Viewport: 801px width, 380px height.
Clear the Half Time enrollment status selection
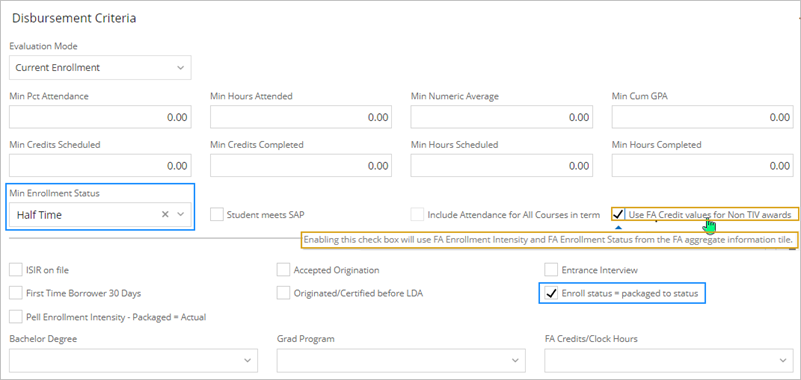pos(165,215)
